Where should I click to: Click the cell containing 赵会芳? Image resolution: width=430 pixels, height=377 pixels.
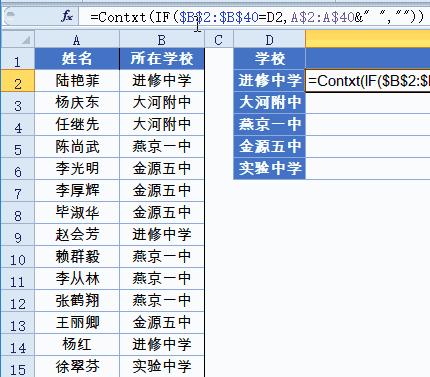tap(77, 235)
